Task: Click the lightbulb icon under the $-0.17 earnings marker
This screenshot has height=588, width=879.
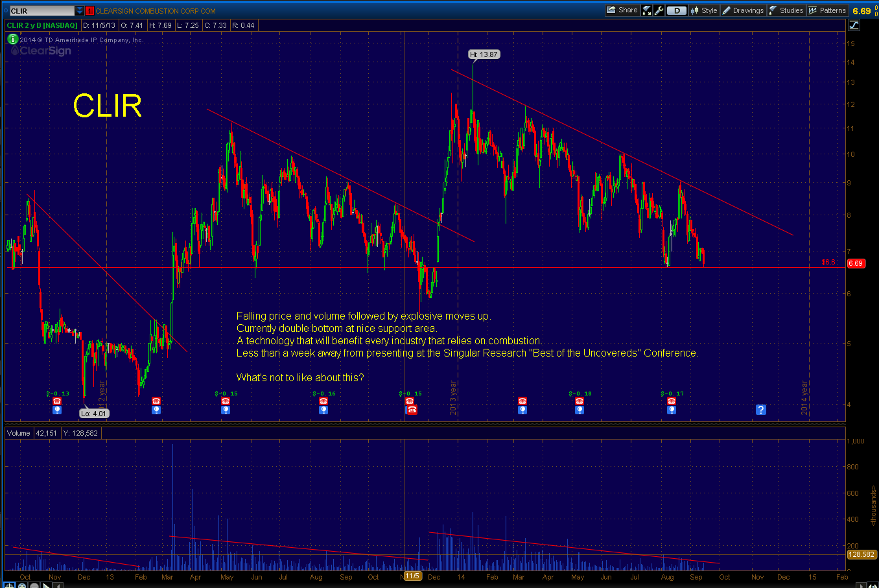Action: tap(672, 410)
